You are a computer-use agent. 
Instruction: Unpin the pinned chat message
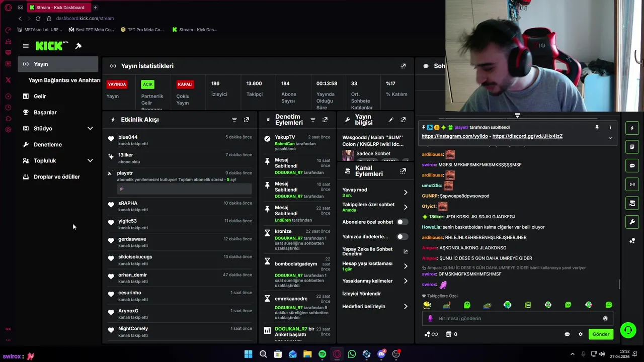[597, 128]
